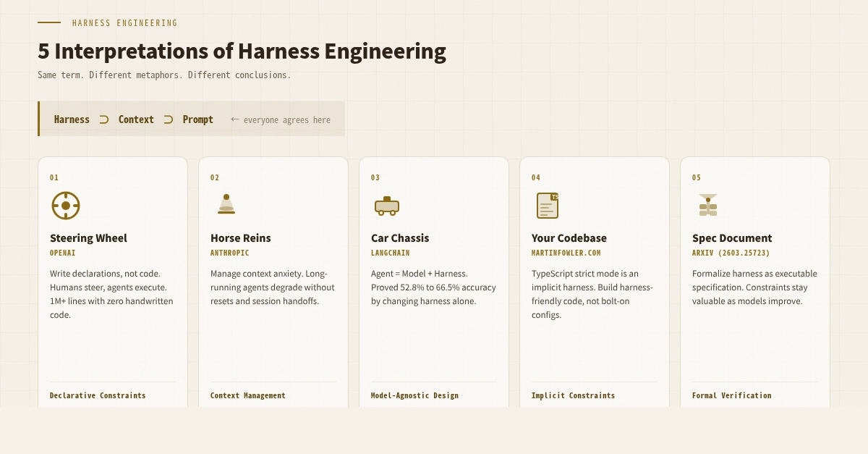Image resolution: width=868 pixels, height=454 pixels.
Task: Open the ARXIV (2603.25723) paper link
Action: tap(731, 253)
